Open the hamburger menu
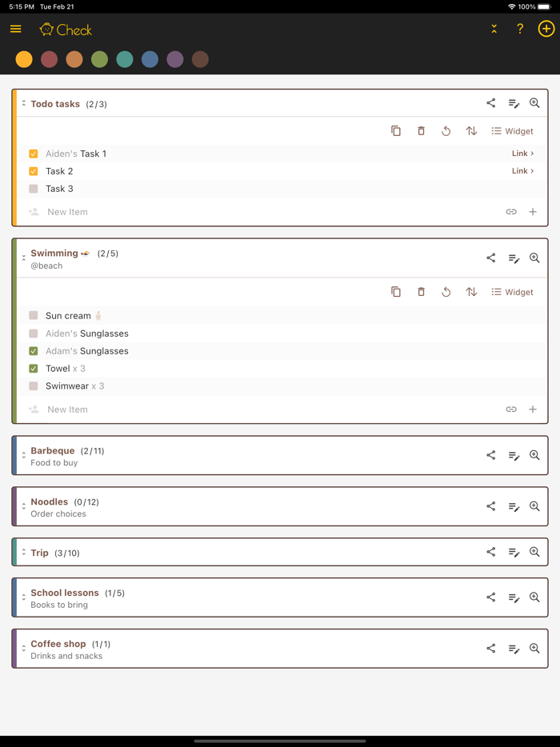 16,28
